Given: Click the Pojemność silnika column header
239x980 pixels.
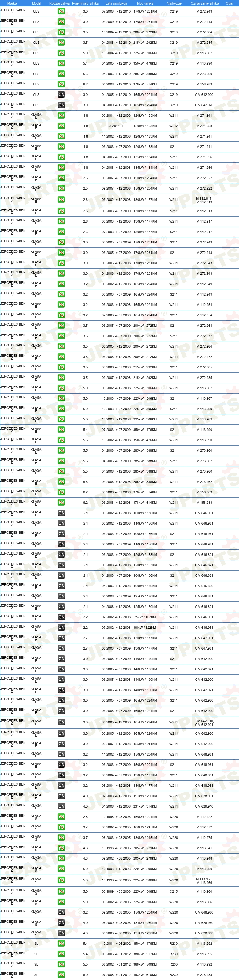Looking at the screenshot, I should (85, 3).
